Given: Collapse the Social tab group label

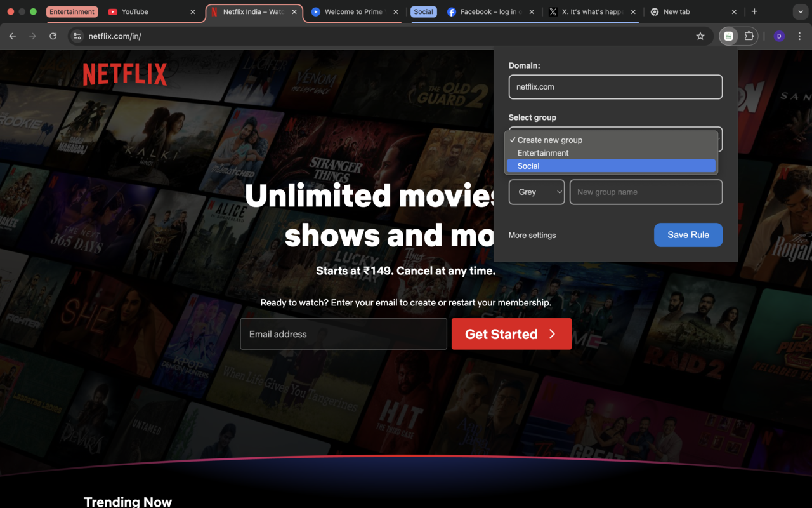Looking at the screenshot, I should [423, 11].
